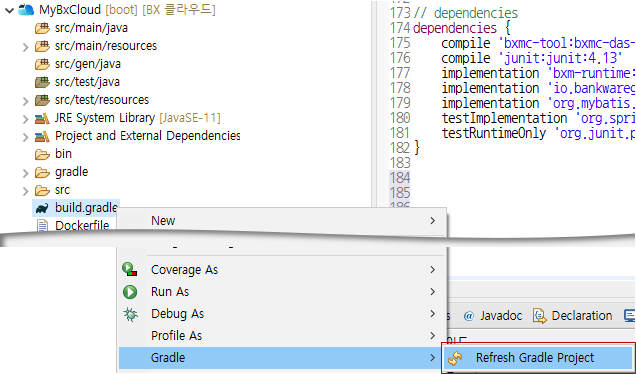Expand the JRE System Library node
636x374 pixels.
26,119
